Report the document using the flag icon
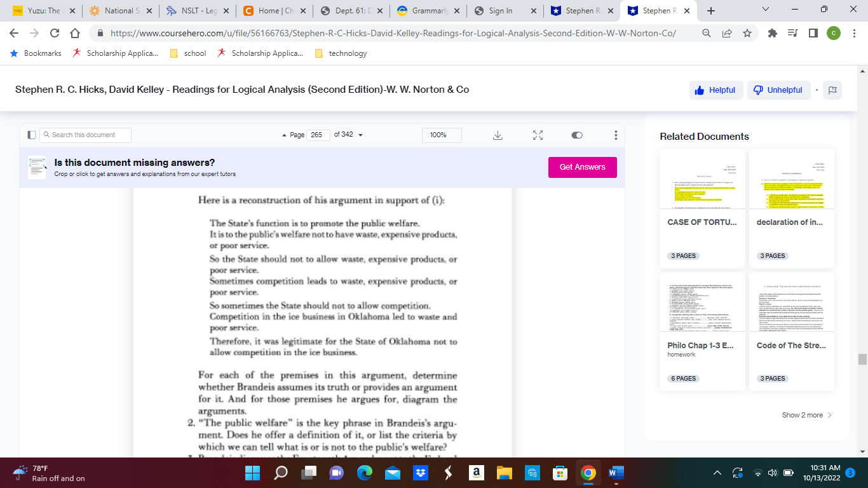Image resolution: width=868 pixels, height=488 pixels. pos(832,90)
